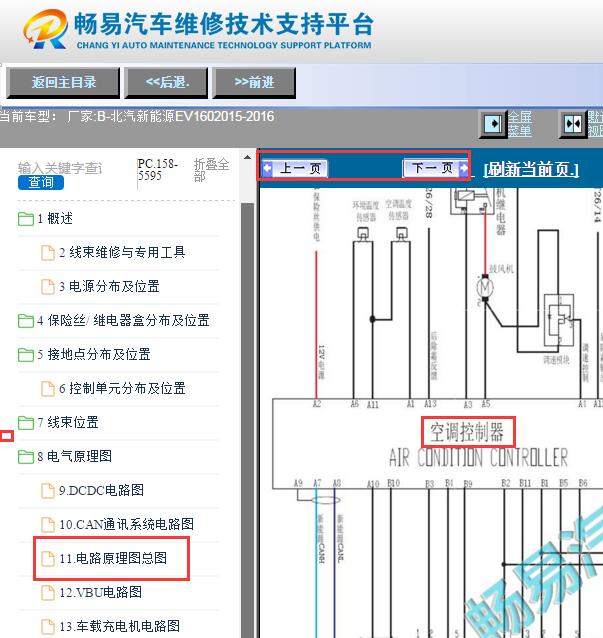603x638 pixels.
Task: Click document icon of 13.车载充电机电路图
Action: (x=48, y=627)
